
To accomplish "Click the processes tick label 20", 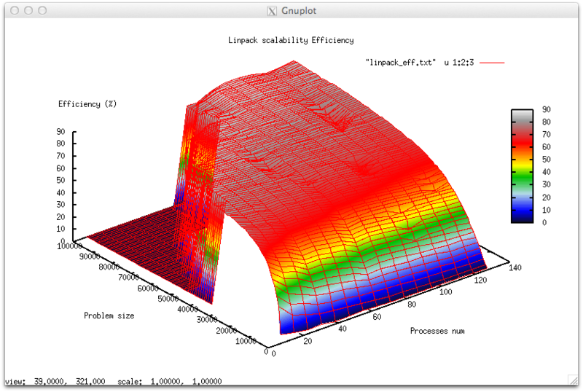I will [308, 342].
